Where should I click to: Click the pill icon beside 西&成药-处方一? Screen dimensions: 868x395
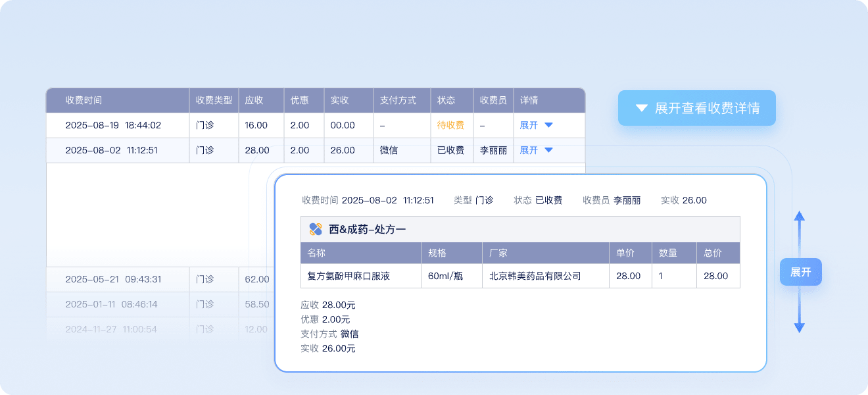pyautogui.click(x=315, y=229)
